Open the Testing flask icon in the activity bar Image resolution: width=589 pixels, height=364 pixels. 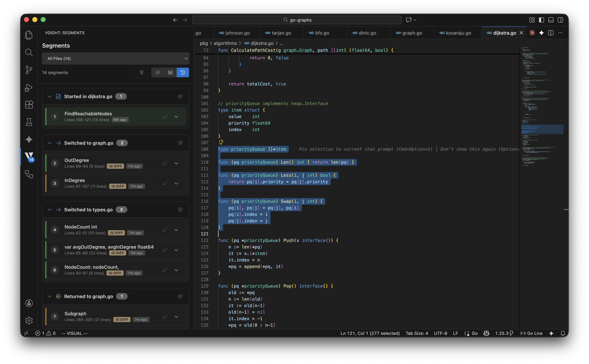(x=29, y=122)
